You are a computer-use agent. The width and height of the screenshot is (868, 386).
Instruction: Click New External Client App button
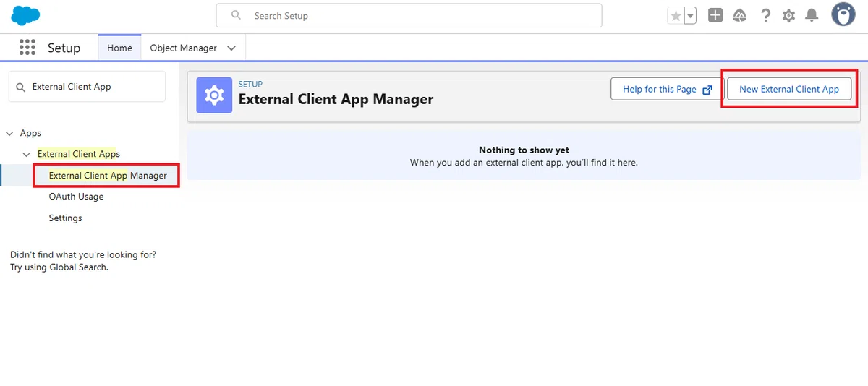coord(789,89)
